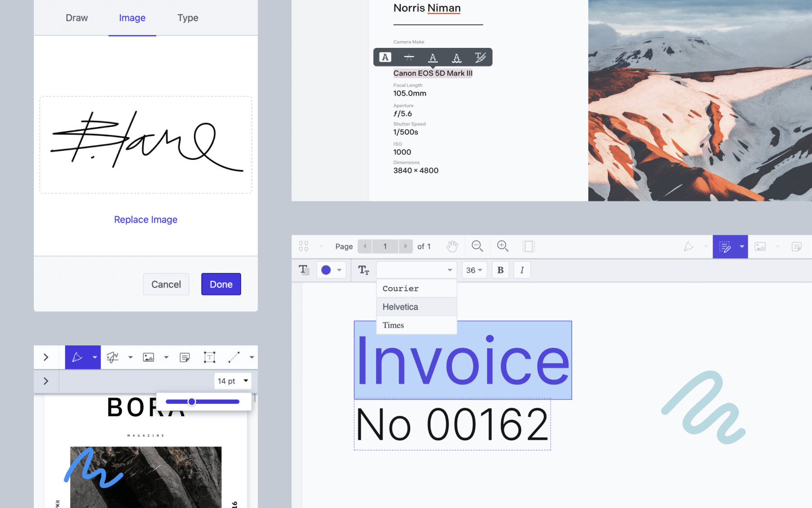Select the line drawing tool

[234, 357]
